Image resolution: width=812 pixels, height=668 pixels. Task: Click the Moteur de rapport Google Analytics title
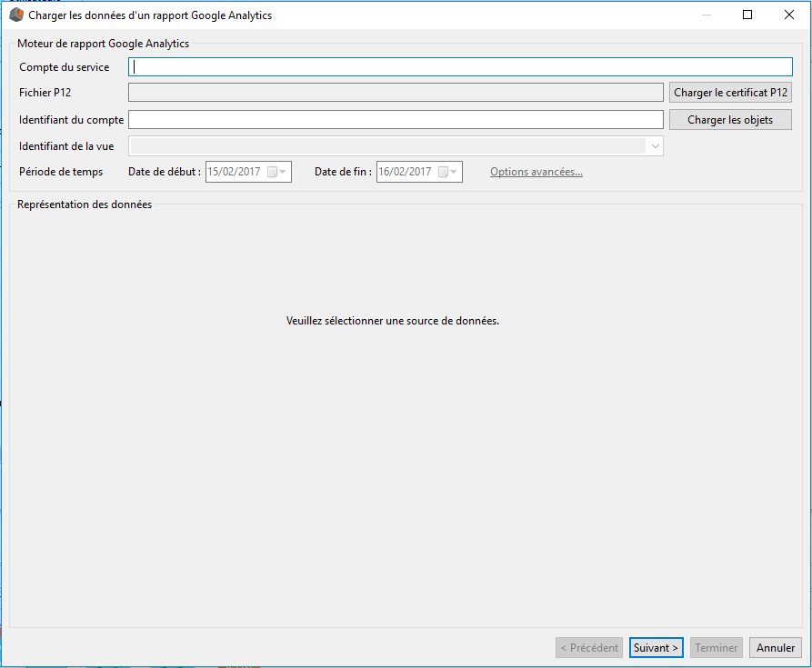pyautogui.click(x=103, y=44)
